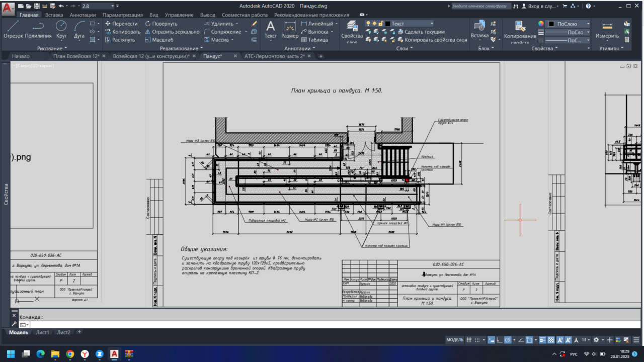Toggle polar tracking in status bar
The height and width of the screenshot is (362, 644).
[508, 340]
